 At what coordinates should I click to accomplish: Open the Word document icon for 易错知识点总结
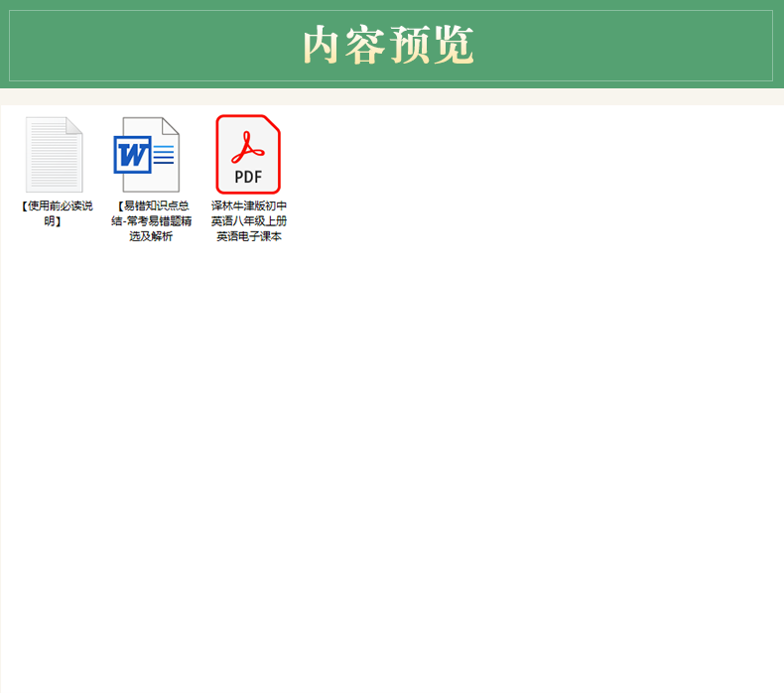pos(147,155)
